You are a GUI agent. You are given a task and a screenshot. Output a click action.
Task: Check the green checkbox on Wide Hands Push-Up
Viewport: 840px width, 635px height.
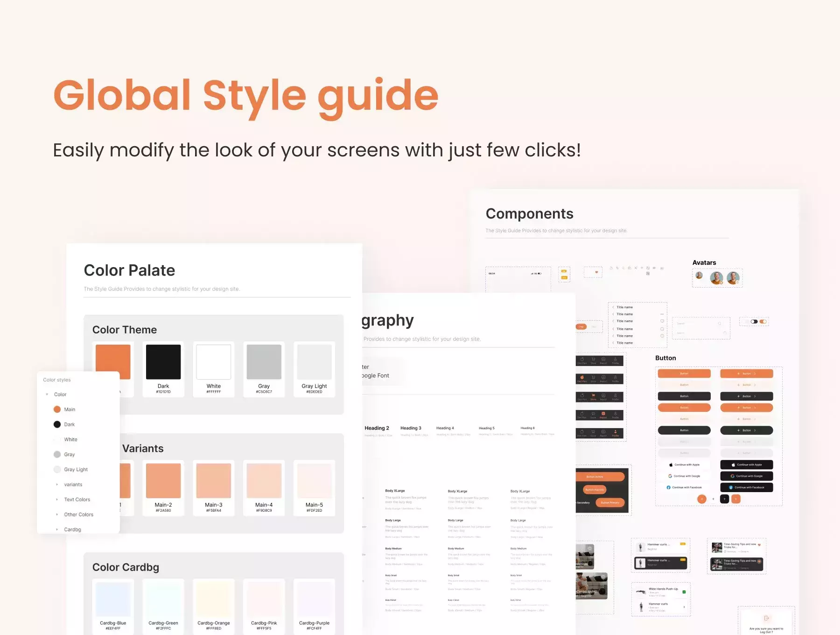point(684,592)
